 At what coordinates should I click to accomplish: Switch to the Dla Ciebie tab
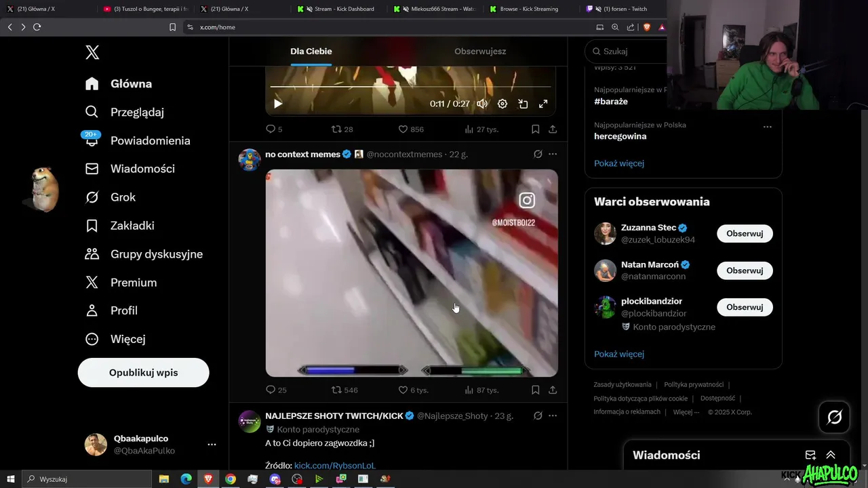[x=311, y=52]
